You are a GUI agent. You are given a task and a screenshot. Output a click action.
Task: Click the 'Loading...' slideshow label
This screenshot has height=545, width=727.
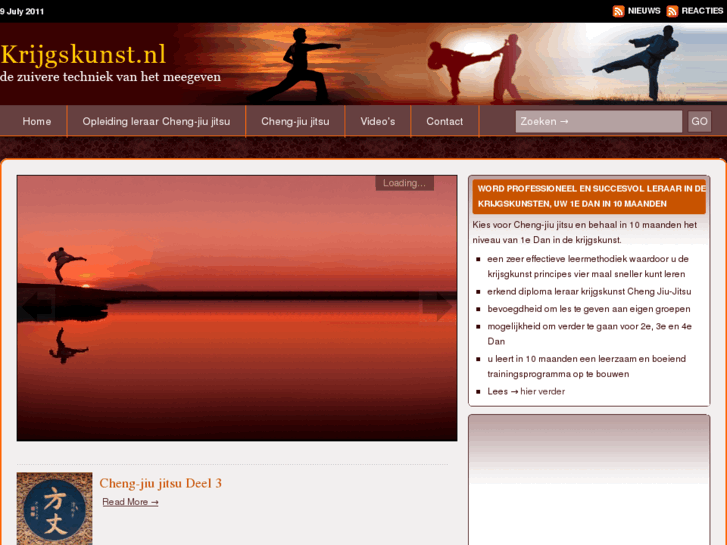pos(404,183)
